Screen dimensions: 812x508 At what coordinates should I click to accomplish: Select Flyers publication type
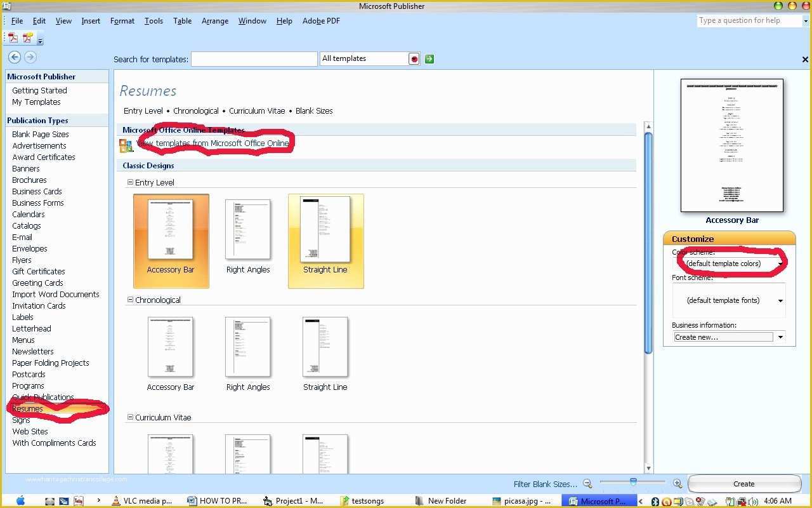(22, 260)
